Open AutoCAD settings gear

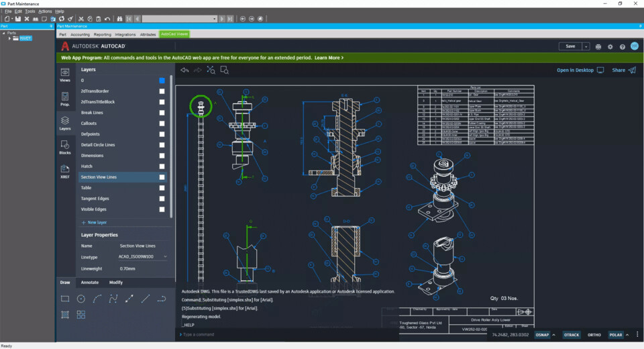[610, 47]
